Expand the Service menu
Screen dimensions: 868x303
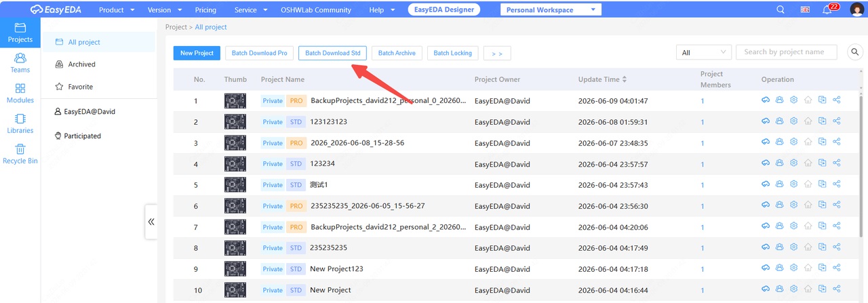[x=250, y=10]
